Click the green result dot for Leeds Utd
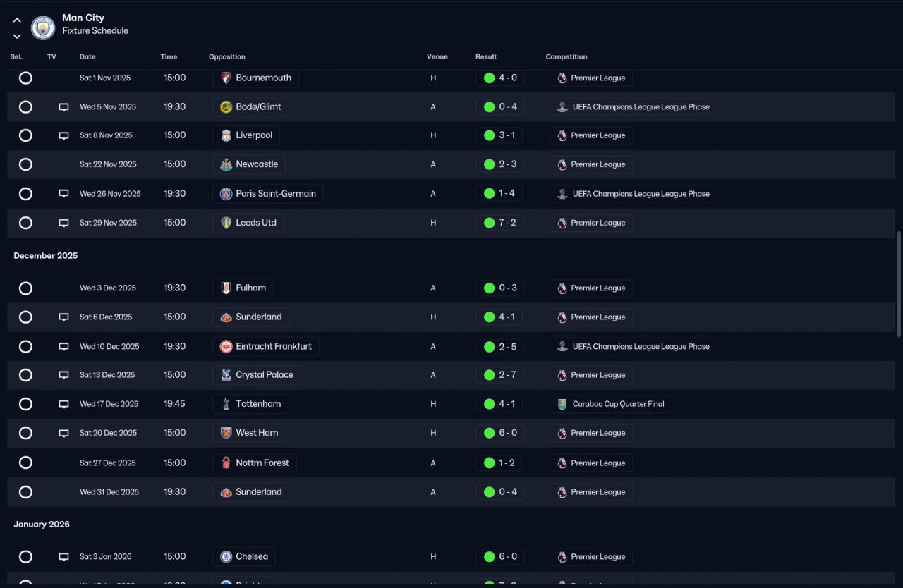903x588 pixels. click(489, 223)
